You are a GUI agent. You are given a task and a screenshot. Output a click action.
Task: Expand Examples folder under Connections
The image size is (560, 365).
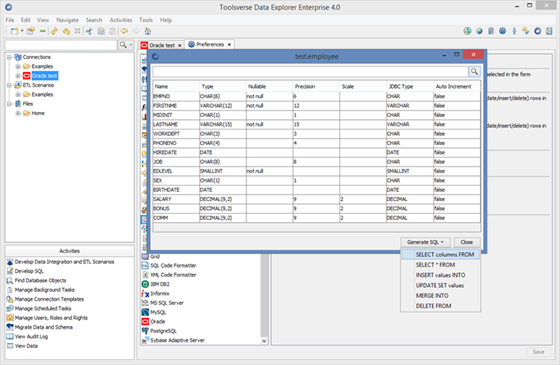click(18, 66)
